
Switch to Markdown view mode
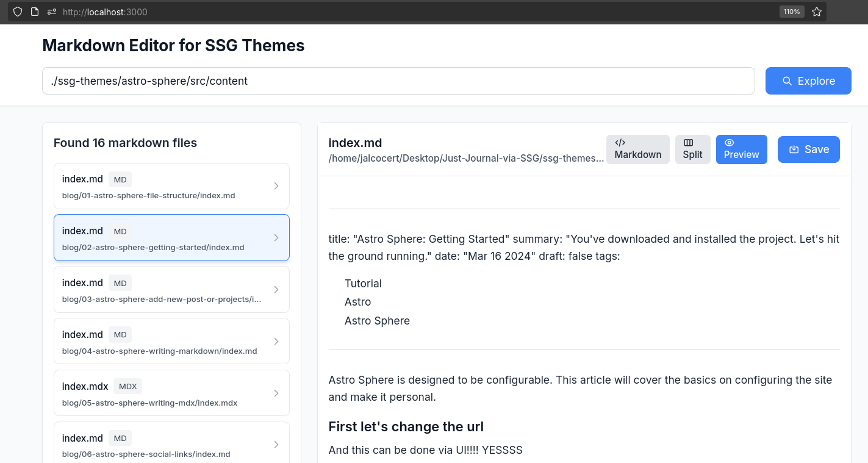point(638,149)
